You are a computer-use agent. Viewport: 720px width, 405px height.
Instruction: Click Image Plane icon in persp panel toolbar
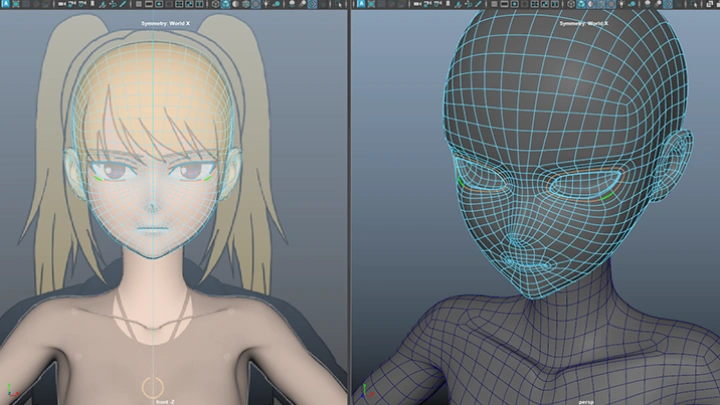click(459, 4)
